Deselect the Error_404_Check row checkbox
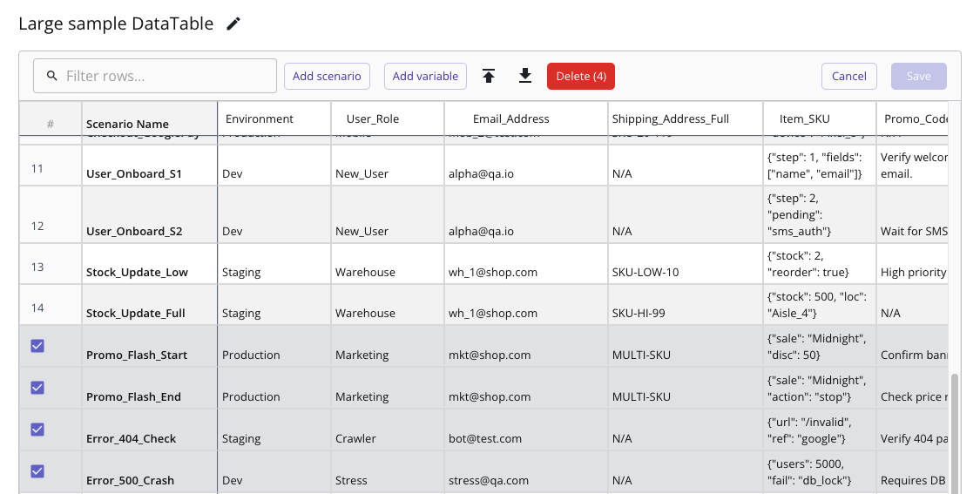This screenshot has height=494, width=980. [x=37, y=430]
